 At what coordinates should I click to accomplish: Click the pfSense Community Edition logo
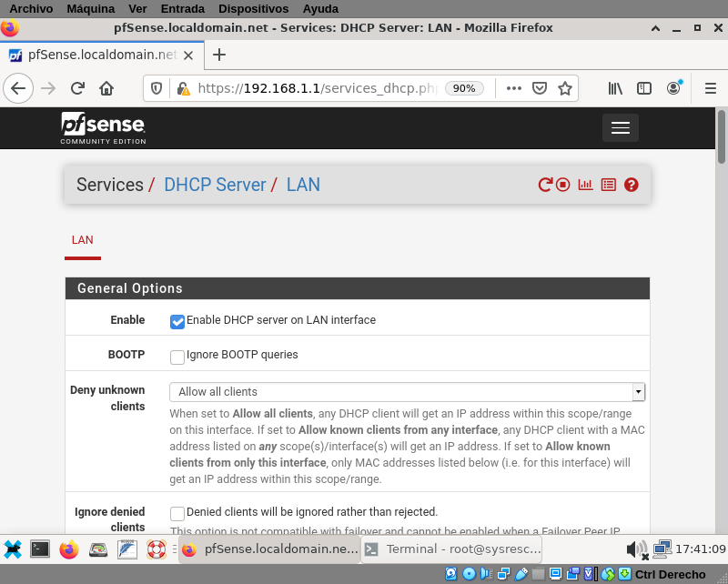[103, 128]
